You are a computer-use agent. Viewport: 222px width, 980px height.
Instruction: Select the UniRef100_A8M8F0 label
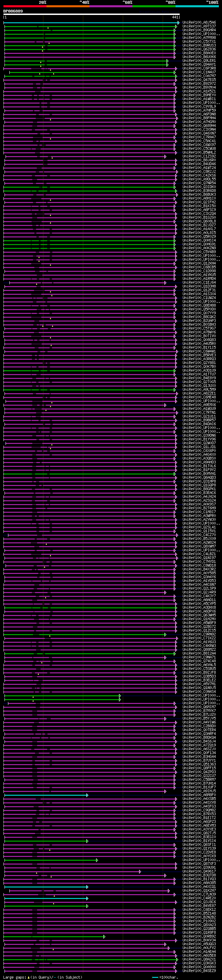[199, 795]
